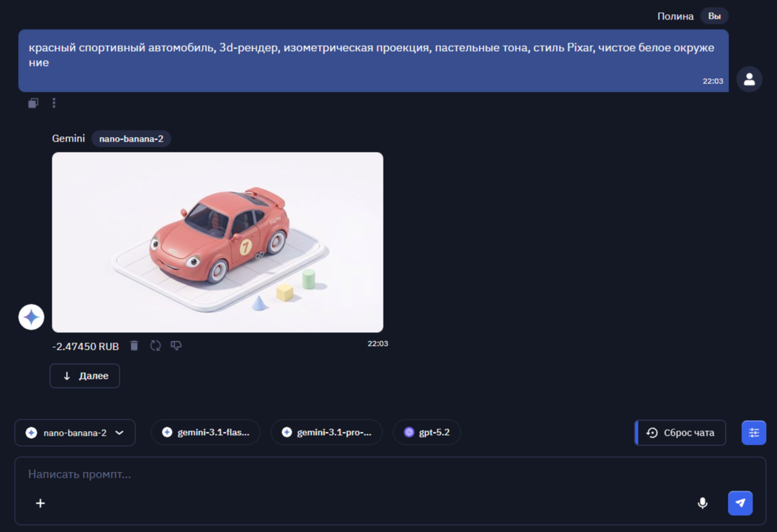Click the user profile avatar icon
Image resolution: width=777 pixels, height=532 pixels.
click(x=749, y=80)
